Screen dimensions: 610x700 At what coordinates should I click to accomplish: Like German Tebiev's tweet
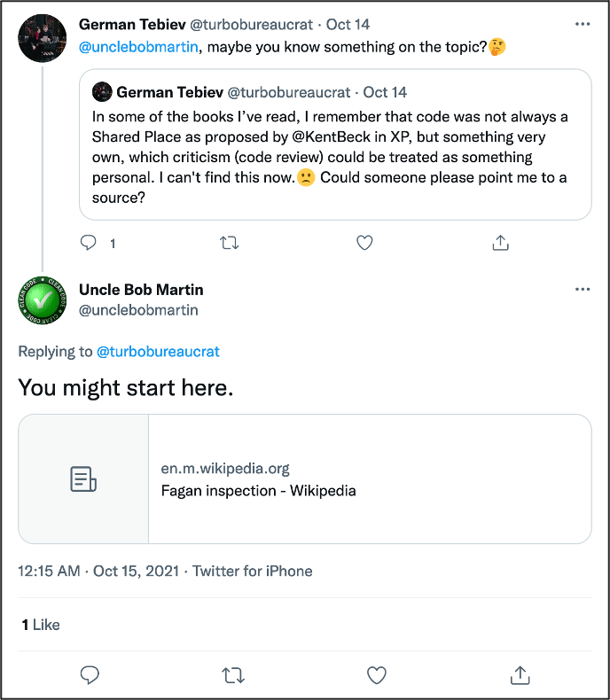[x=364, y=242]
